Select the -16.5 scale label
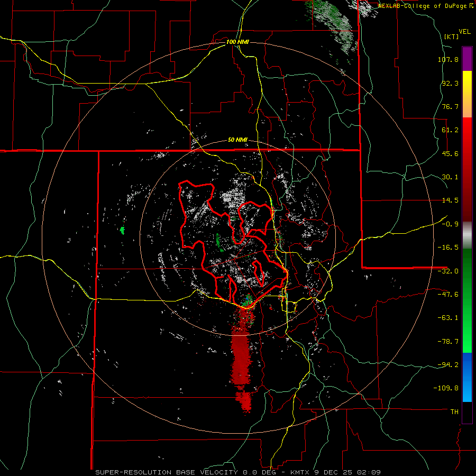476x476 pixels. [448, 248]
